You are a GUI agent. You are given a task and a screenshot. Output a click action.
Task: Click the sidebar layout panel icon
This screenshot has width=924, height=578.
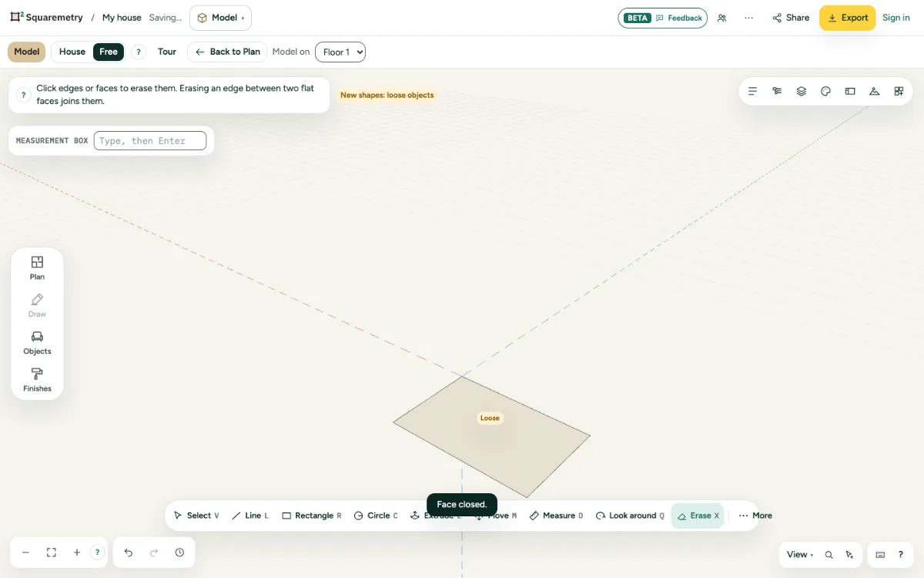[x=850, y=91]
